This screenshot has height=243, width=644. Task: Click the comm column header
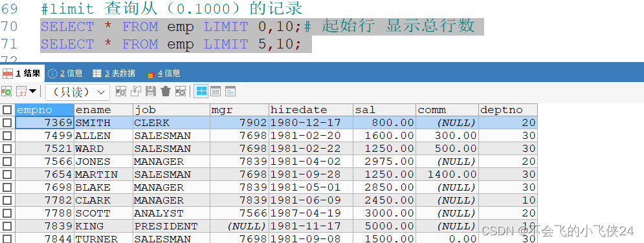click(447, 110)
